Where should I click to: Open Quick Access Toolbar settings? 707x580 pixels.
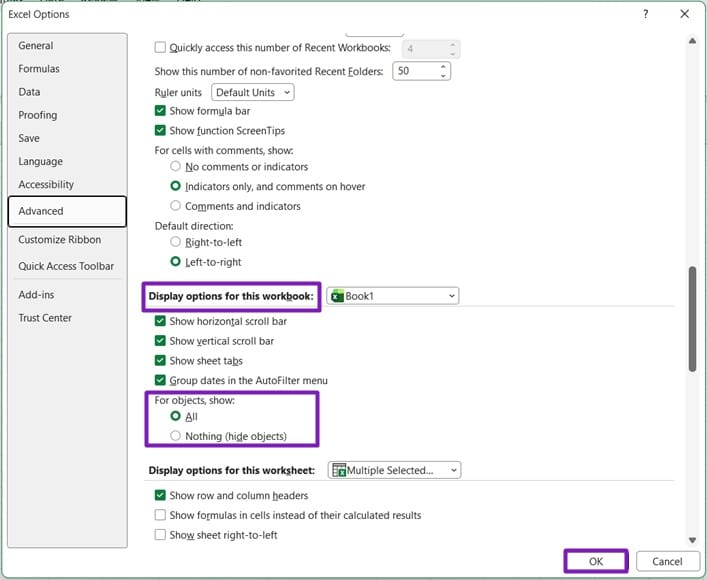click(66, 266)
